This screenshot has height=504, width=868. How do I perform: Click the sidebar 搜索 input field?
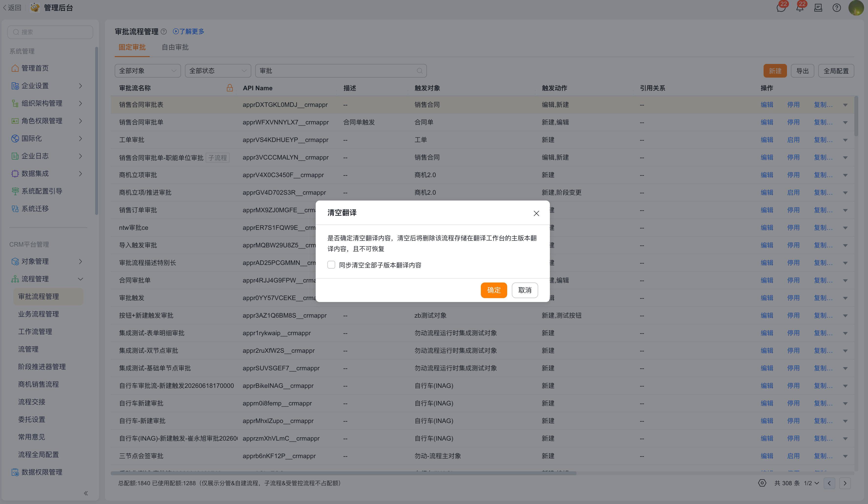[x=50, y=32]
